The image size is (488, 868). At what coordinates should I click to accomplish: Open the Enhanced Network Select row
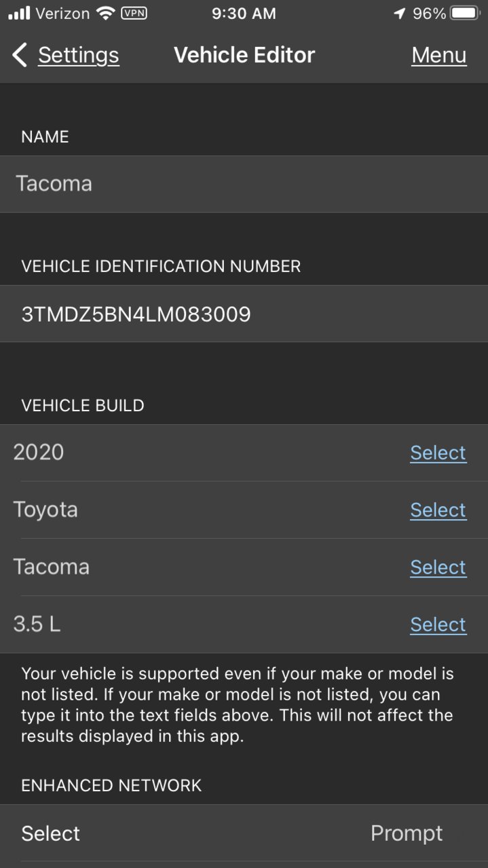coord(244,833)
